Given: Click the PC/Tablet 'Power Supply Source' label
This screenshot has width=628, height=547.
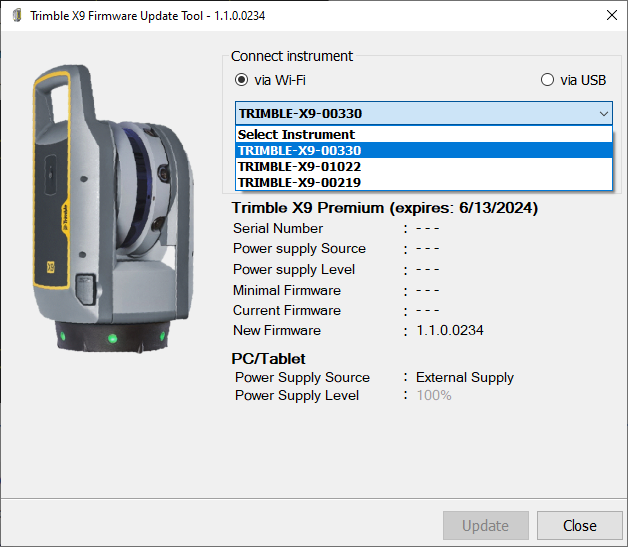Looking at the screenshot, I should [302, 378].
